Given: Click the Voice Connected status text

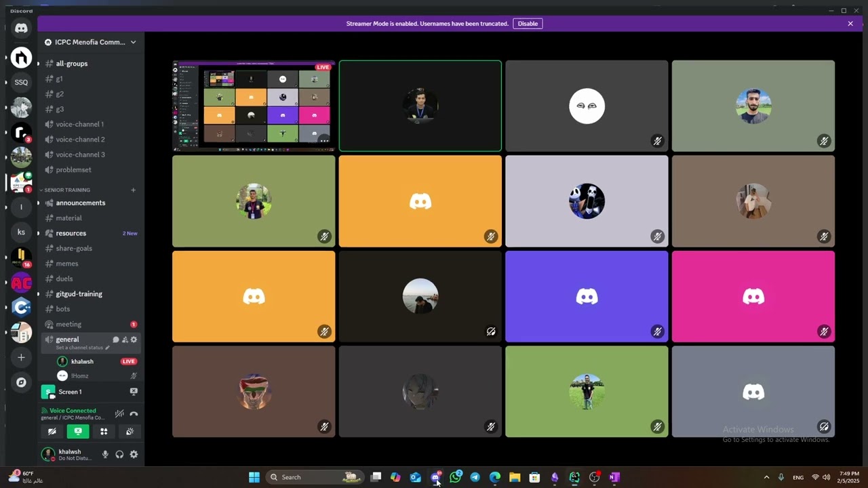Looking at the screenshot, I should [73, 411].
